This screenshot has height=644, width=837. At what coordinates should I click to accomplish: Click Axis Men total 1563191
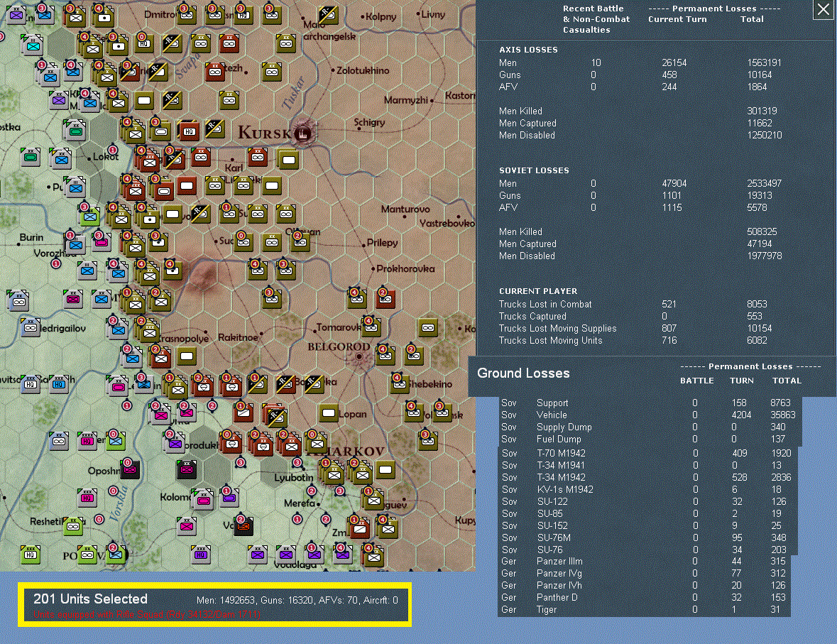(764, 62)
